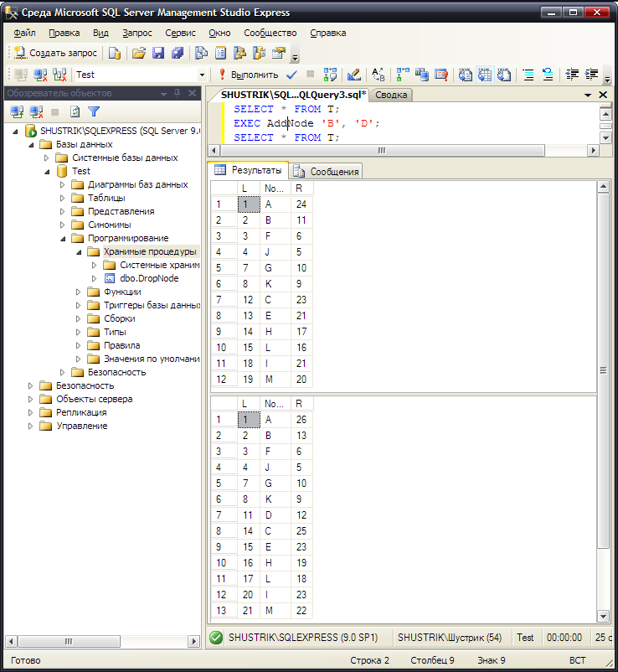This screenshot has width=618, height=672.
Task: Select the Результаты tab
Action: 249,170
